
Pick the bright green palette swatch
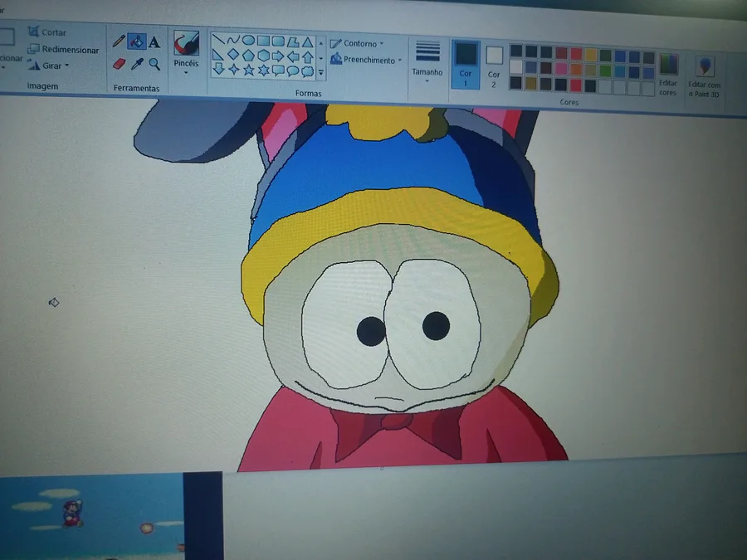point(605,71)
